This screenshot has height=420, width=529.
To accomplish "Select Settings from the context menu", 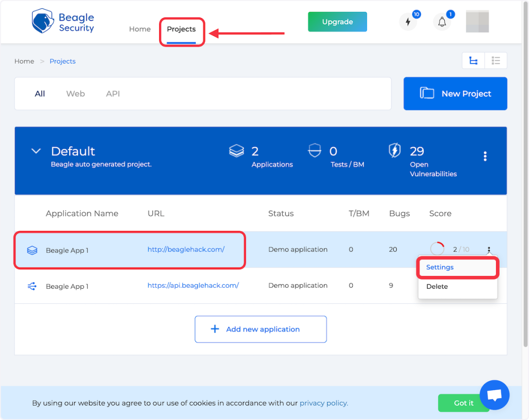I will click(x=440, y=268).
